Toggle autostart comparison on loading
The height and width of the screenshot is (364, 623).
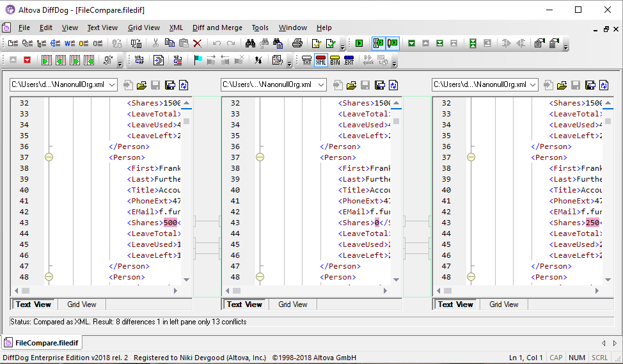coord(378,44)
